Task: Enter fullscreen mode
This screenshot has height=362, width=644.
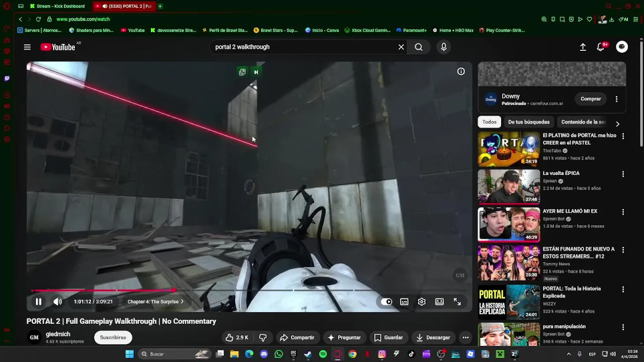Action: [457, 302]
